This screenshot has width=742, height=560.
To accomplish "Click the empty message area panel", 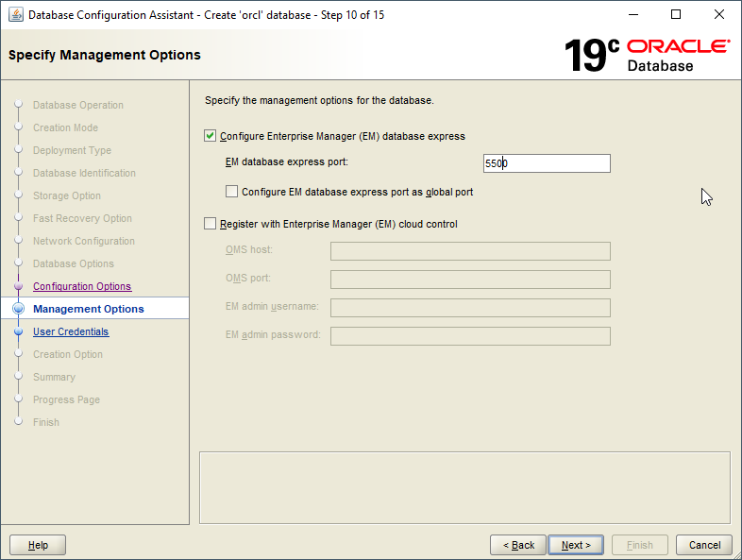I will (464, 486).
